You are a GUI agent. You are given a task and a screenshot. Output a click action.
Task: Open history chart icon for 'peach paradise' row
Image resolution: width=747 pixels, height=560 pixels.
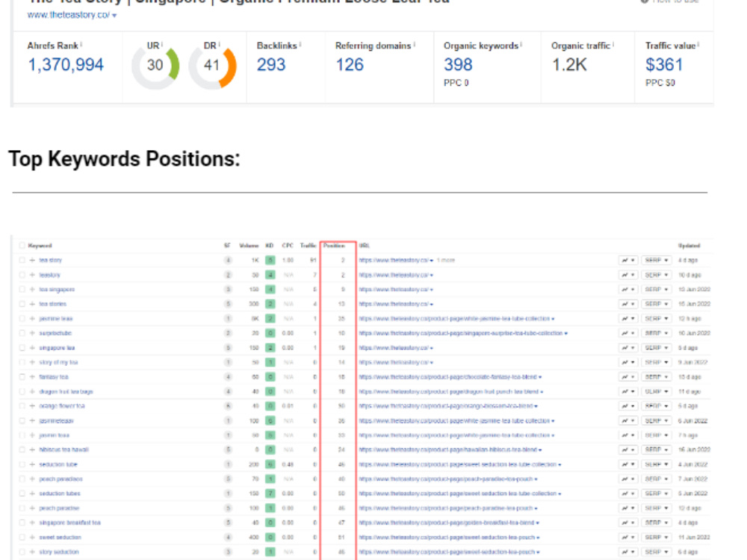point(628,508)
